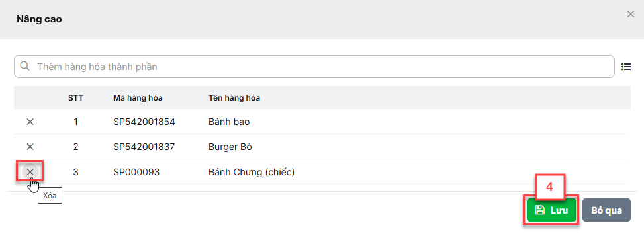Close the Nâng cao dialog

631,15
